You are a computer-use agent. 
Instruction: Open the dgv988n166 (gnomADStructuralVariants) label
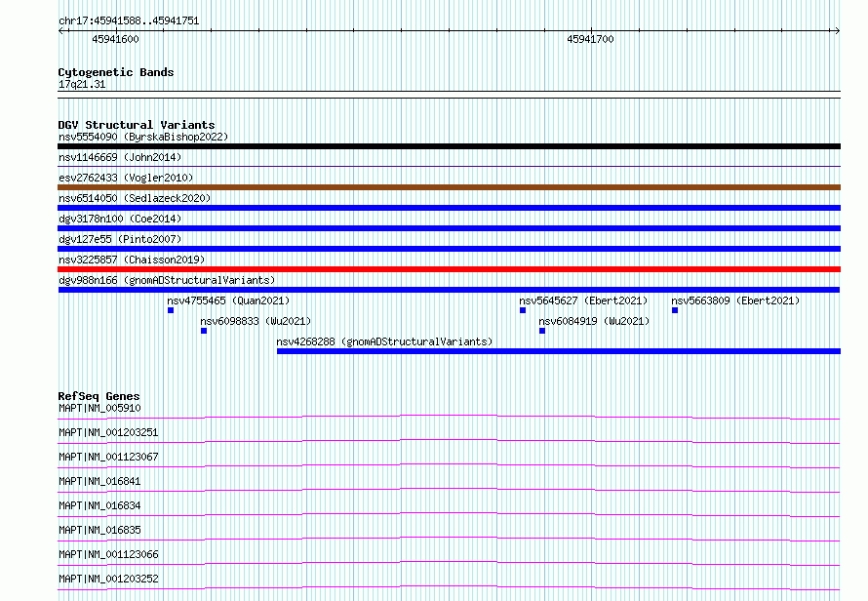tap(167, 280)
